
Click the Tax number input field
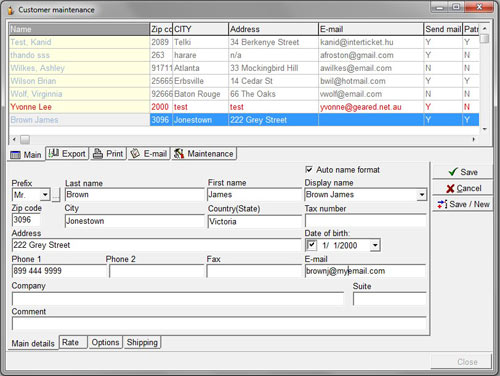pos(365,221)
